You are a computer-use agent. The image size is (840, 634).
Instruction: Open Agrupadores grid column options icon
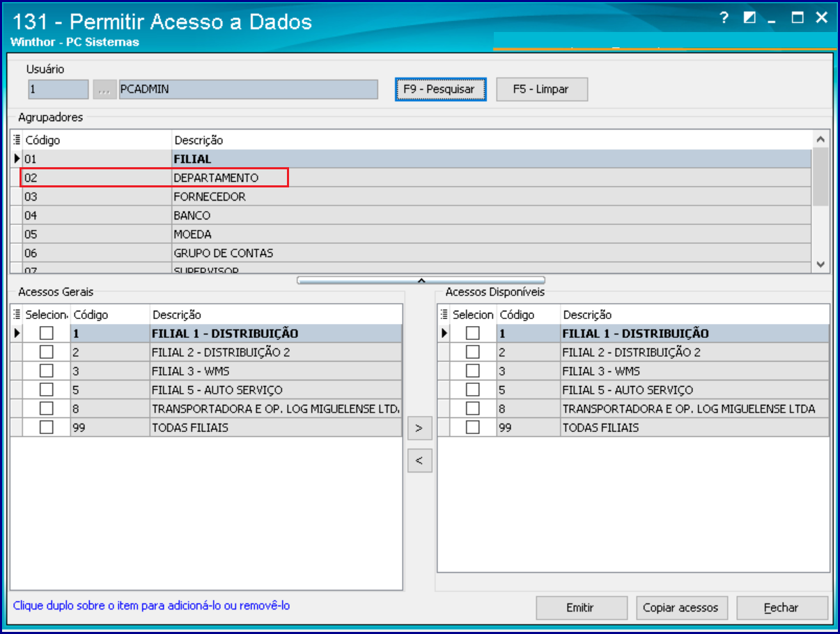coord(17,140)
